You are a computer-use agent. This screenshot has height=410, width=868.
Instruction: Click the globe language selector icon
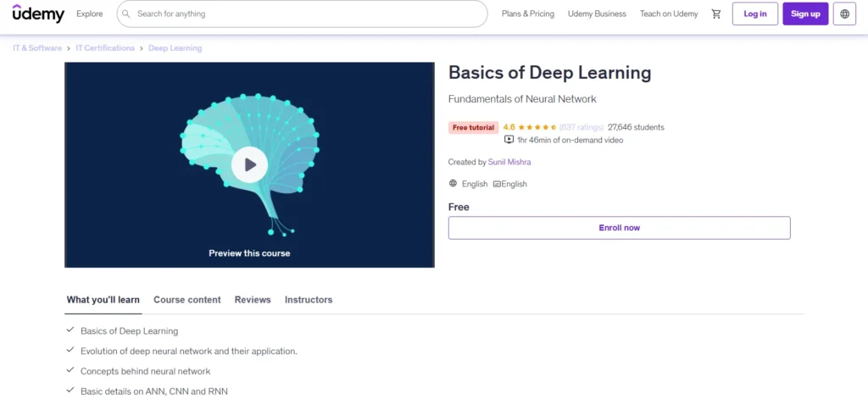tap(844, 14)
